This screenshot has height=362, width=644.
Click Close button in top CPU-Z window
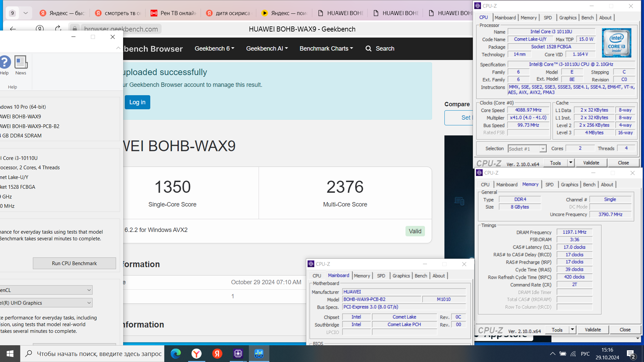[x=623, y=163]
